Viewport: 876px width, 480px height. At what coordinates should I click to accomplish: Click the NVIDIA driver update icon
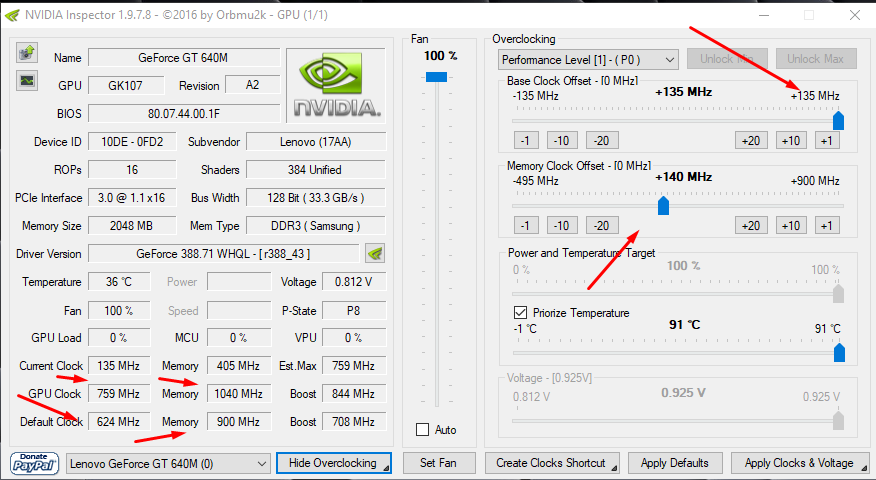pos(375,254)
